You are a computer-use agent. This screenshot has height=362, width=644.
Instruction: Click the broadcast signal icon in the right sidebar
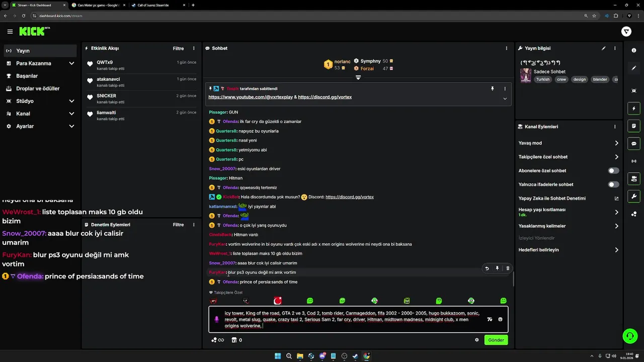coord(634,161)
